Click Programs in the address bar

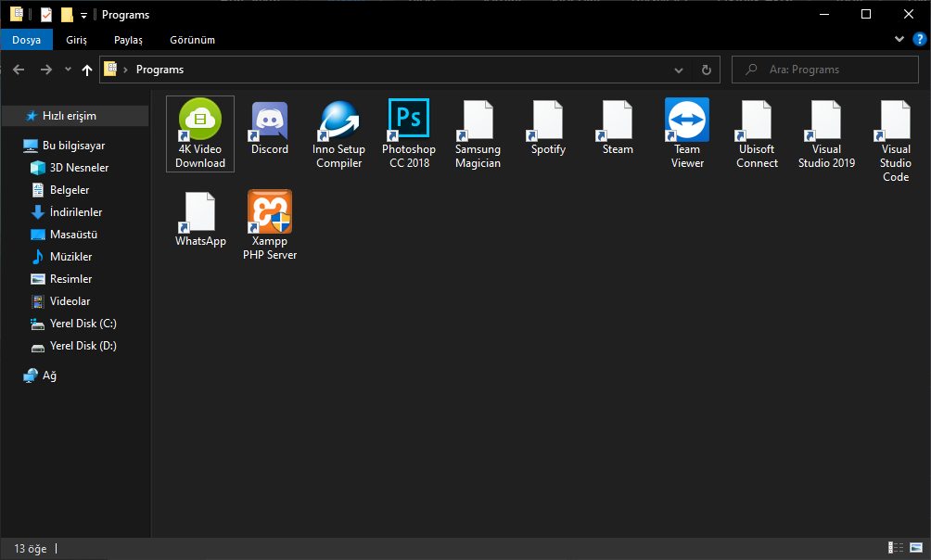(159, 70)
